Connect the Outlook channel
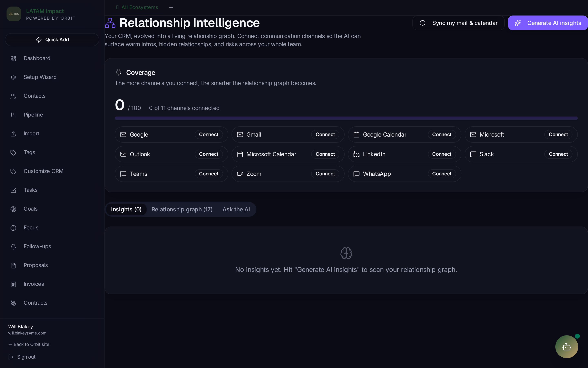This screenshot has width=588, height=368. [x=209, y=154]
